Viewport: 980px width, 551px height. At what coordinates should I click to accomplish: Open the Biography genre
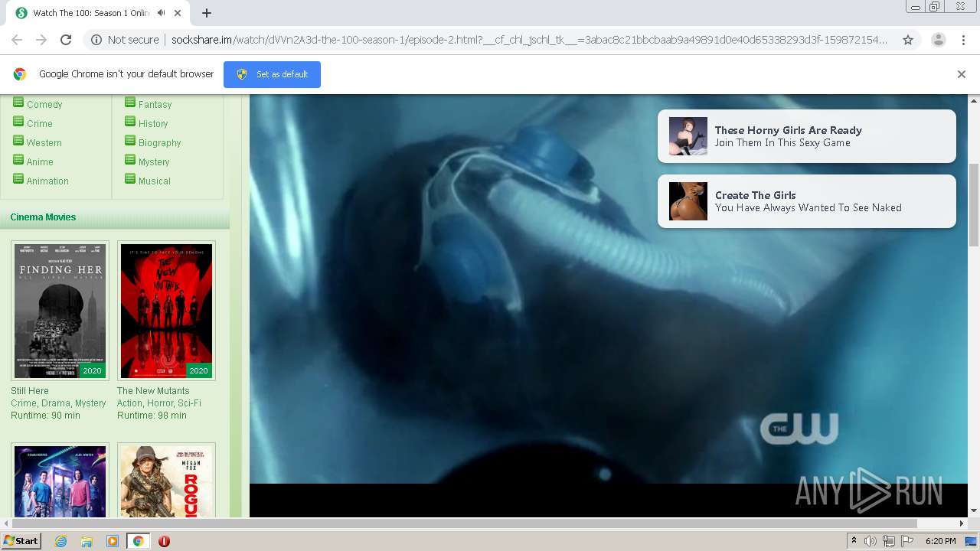160,143
